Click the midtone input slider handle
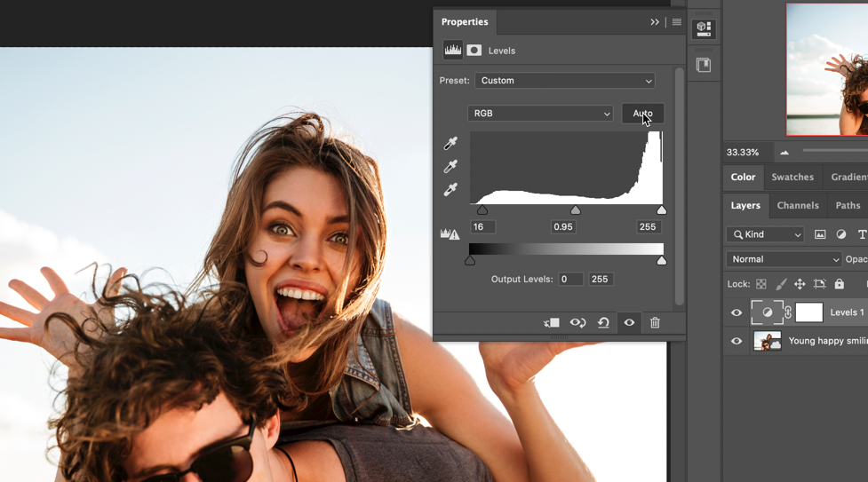The width and height of the screenshot is (868, 482). 576,210
